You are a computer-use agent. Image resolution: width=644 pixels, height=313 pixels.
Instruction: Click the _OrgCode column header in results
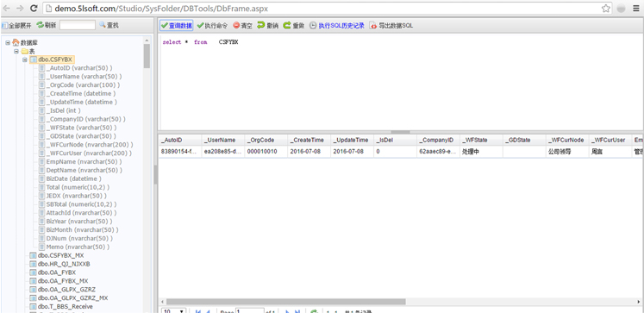(266, 140)
